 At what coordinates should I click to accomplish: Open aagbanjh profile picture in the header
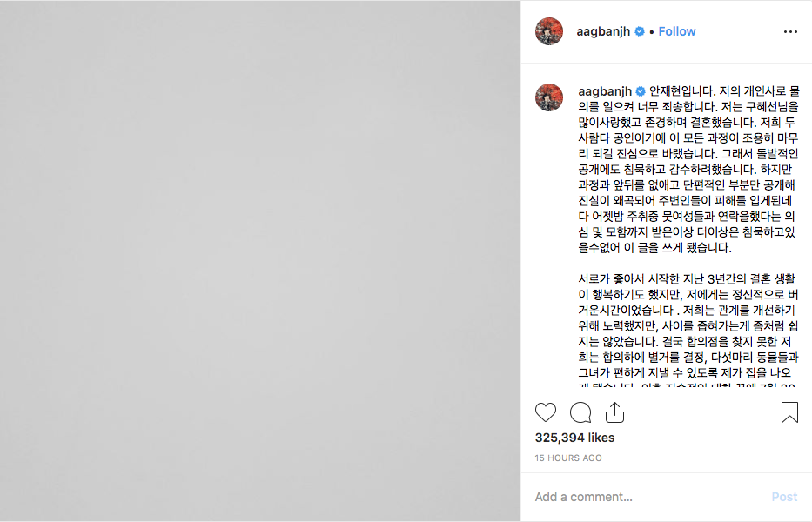point(549,31)
